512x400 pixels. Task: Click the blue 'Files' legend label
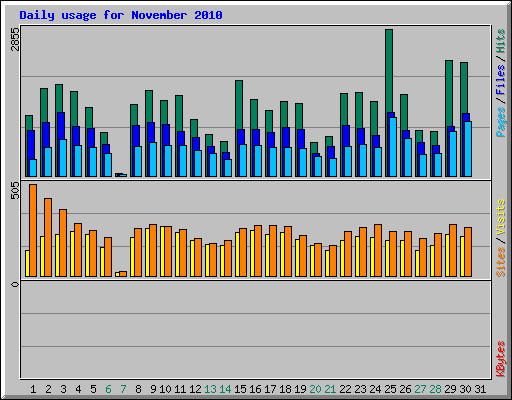click(500, 79)
